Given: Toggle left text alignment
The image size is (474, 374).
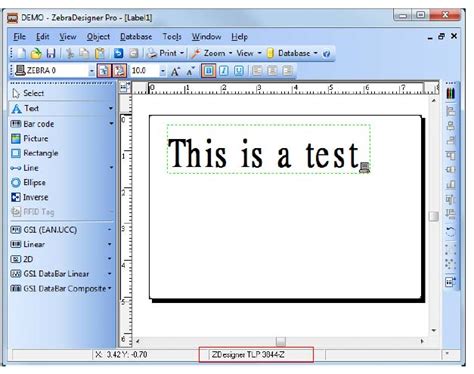Looking at the screenshot, I should (257, 71).
